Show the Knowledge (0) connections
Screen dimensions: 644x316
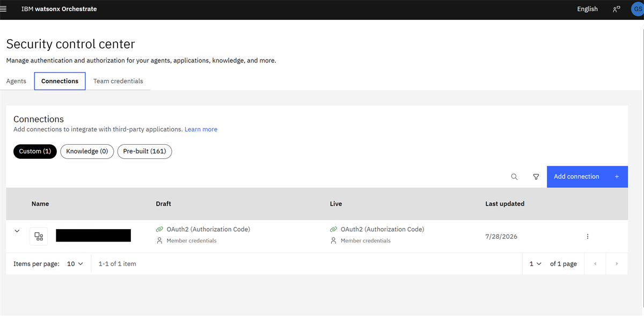[x=87, y=151]
